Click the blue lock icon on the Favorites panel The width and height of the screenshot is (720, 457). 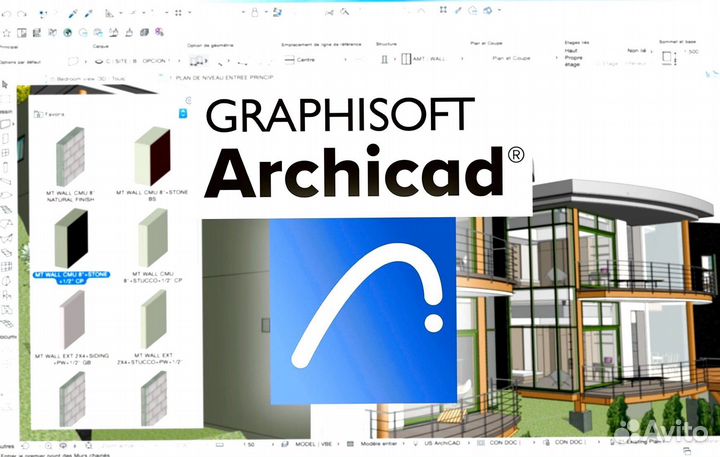[183, 113]
